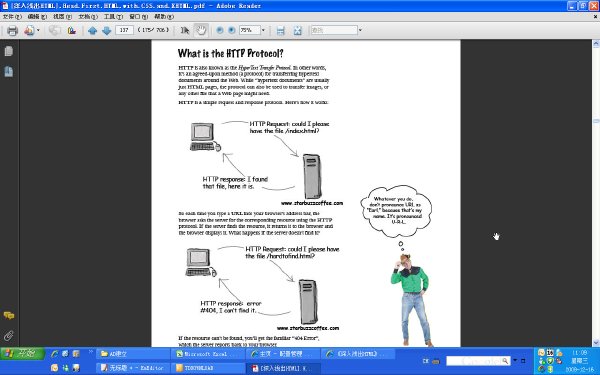This screenshot has width=600, height=375.
Task: Open the 编辑 (Edit) menu
Action: 38,16
